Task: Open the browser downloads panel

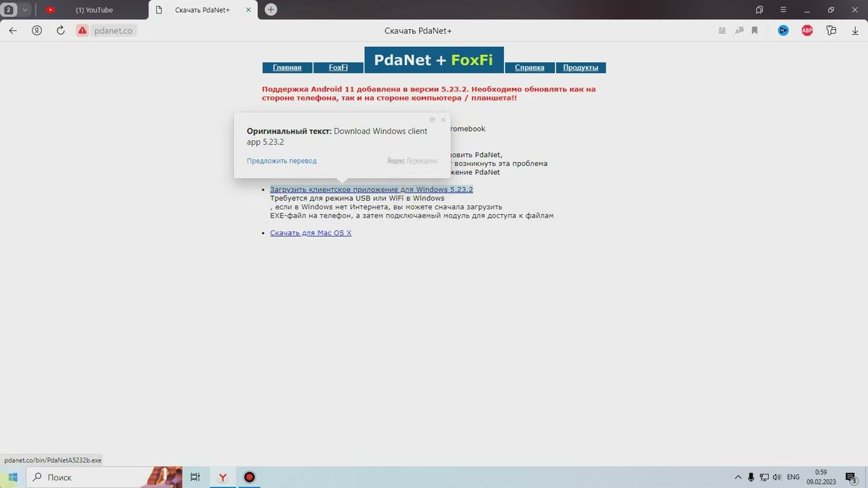Action: [855, 30]
